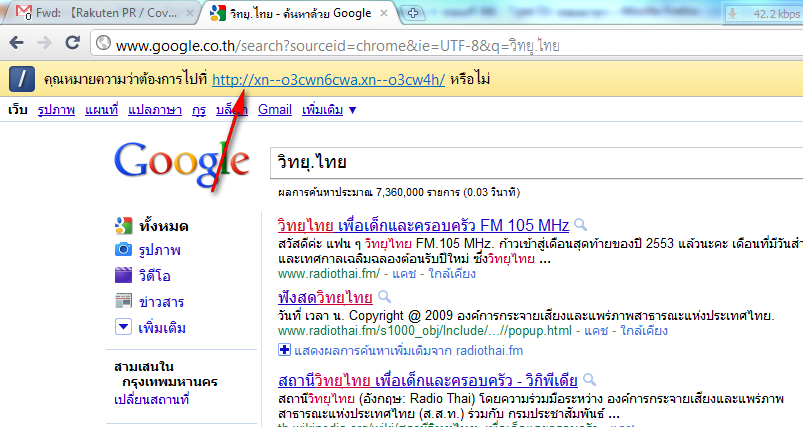This screenshot has width=803, height=427.
Task: Open the ฟังสดวิทยุไทย result
Action: (x=325, y=297)
